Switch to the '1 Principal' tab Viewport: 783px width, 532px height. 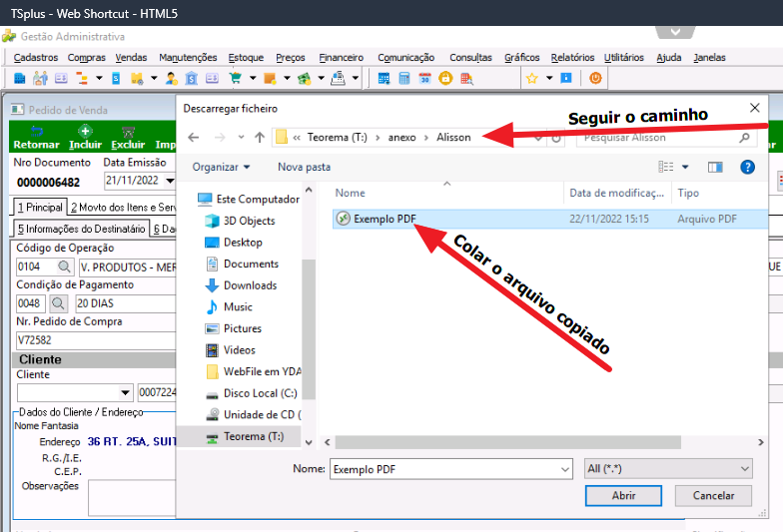40,208
